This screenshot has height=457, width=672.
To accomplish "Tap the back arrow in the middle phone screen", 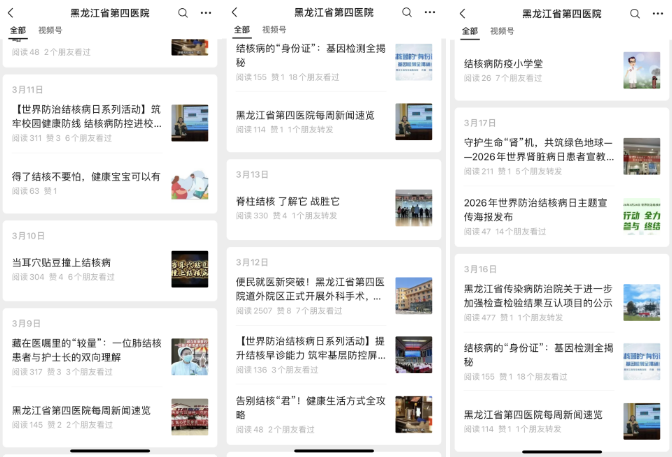I will coord(235,13).
